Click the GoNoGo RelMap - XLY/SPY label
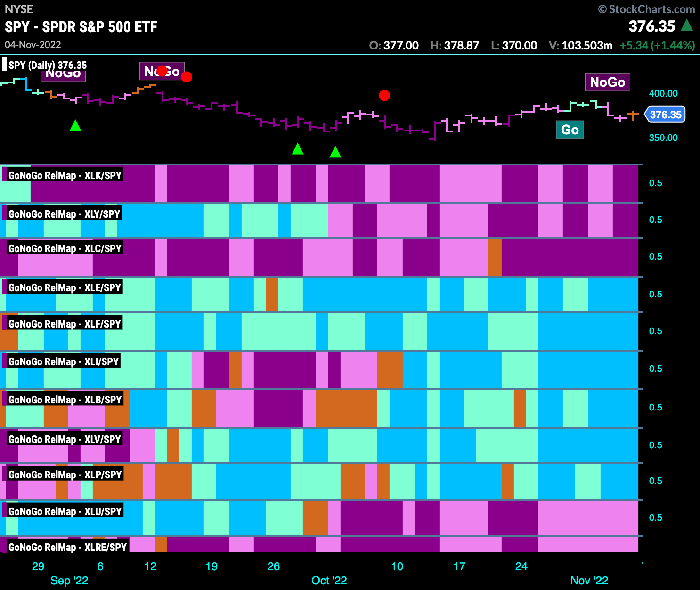Viewport: 700px width, 590px height. (x=65, y=214)
